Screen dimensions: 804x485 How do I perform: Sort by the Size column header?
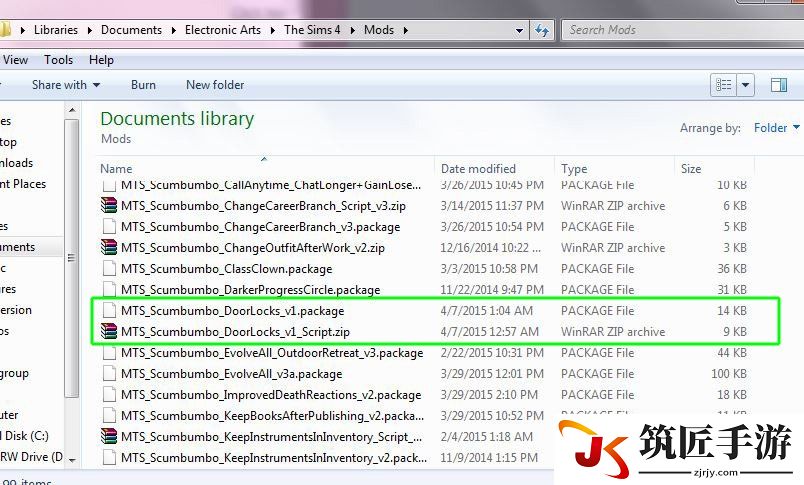(691, 169)
